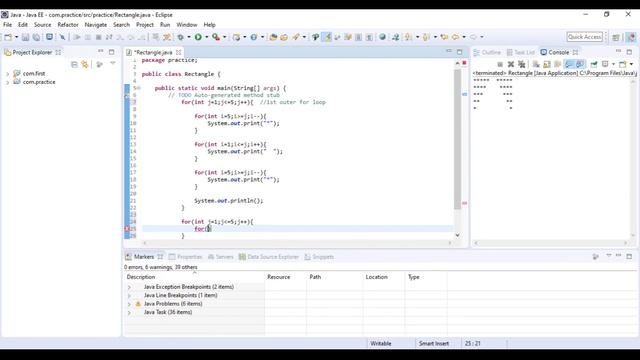Open the Navigate menu
The image size is (640, 360).
96,25
